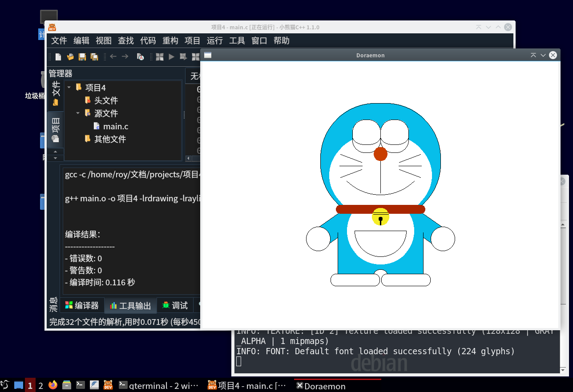Click the Doraemon taskbar window button

point(337,385)
